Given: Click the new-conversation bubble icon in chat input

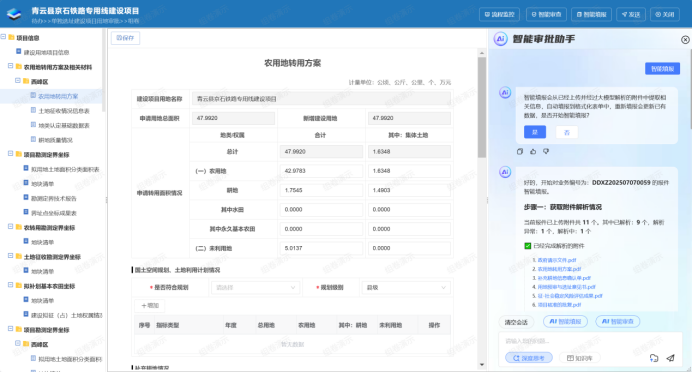Looking at the screenshot, I should [654, 358].
